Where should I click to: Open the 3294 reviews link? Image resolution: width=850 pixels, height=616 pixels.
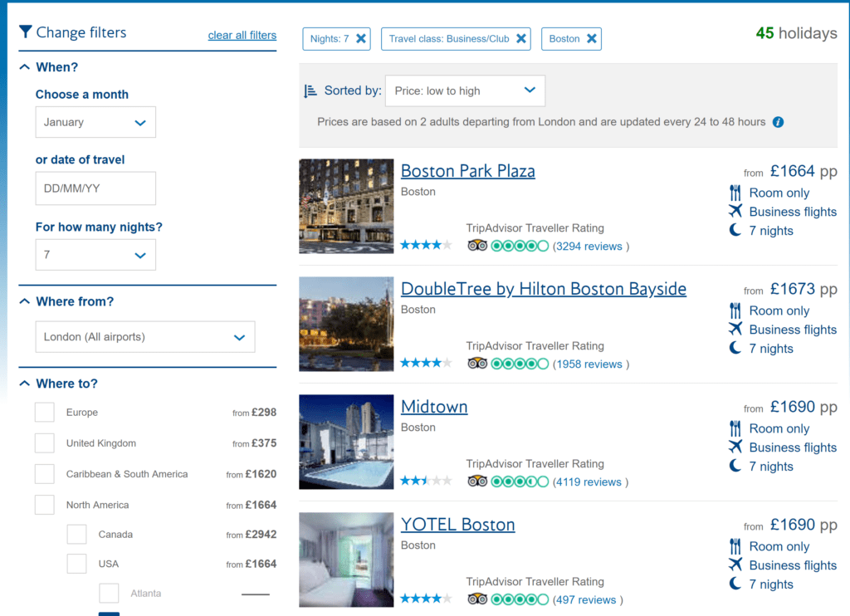click(588, 247)
